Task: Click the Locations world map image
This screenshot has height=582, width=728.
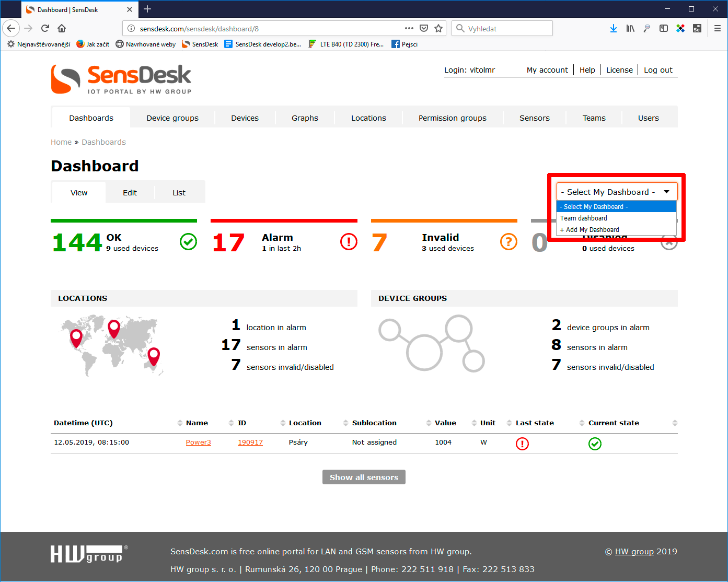Action: coord(112,345)
